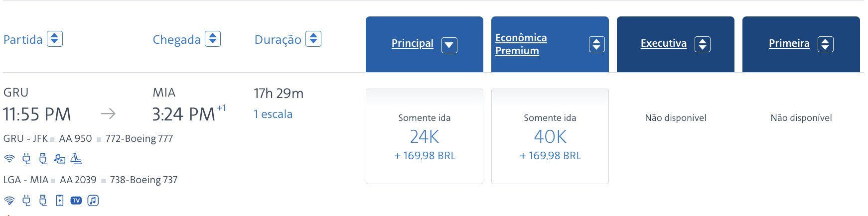Click the personal device streaming icon for AA 2039
The image size is (868, 216).
coord(59,201)
